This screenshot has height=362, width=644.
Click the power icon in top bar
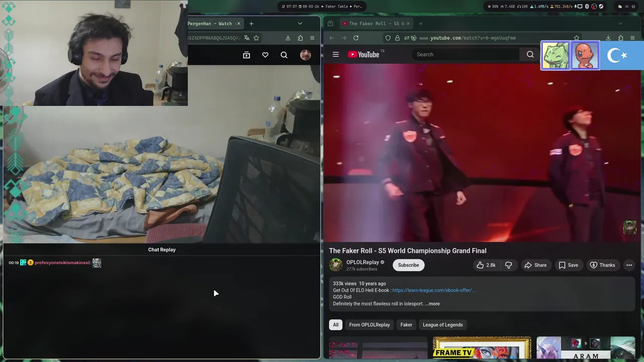tap(633, 7)
